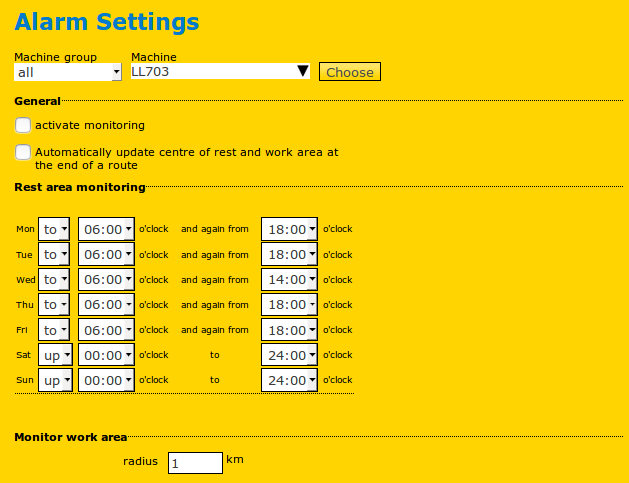Screen dimensions: 629x483
Task: Click the Monitor work area heading
Action: (x=71, y=437)
